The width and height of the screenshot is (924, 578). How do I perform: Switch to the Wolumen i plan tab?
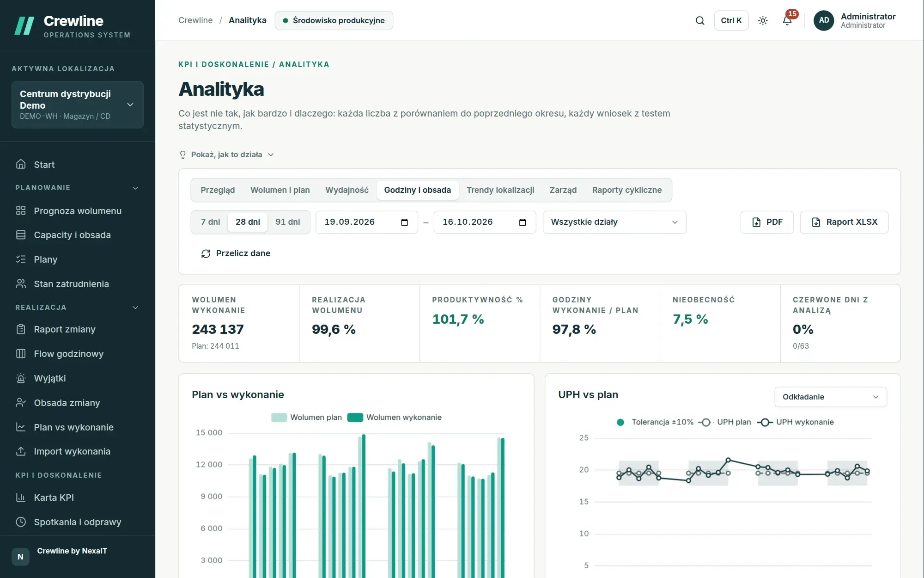(280, 190)
